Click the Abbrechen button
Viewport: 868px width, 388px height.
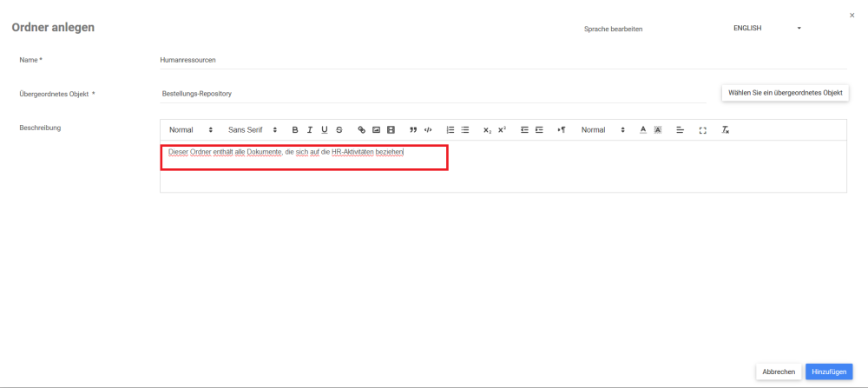[x=779, y=372]
